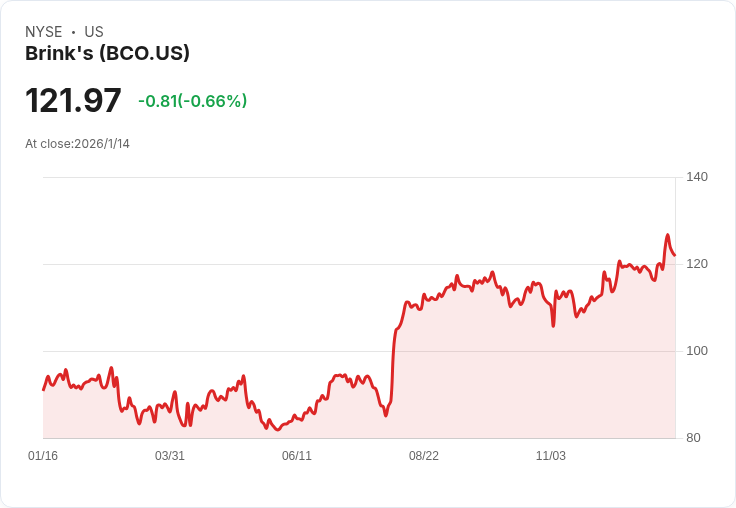This screenshot has height=508, width=736.
Task: Click the 121.97 current price
Action: 73,101
